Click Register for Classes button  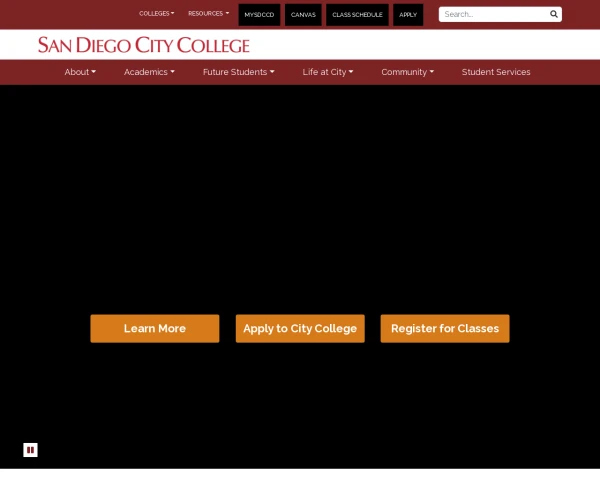(445, 328)
